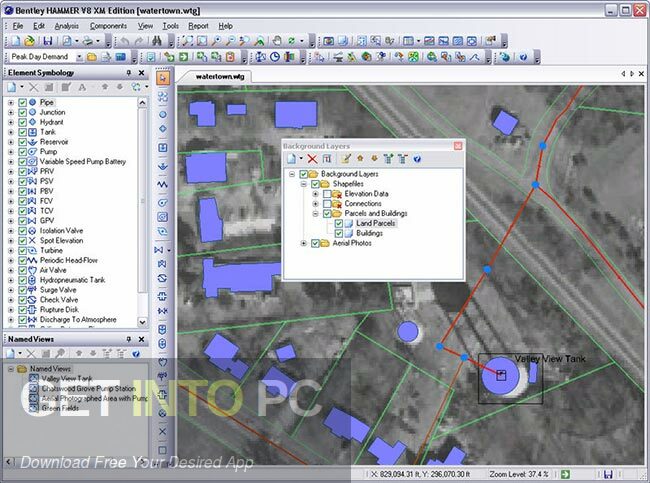Open the Report menu
This screenshot has height=483, width=650.
point(198,26)
